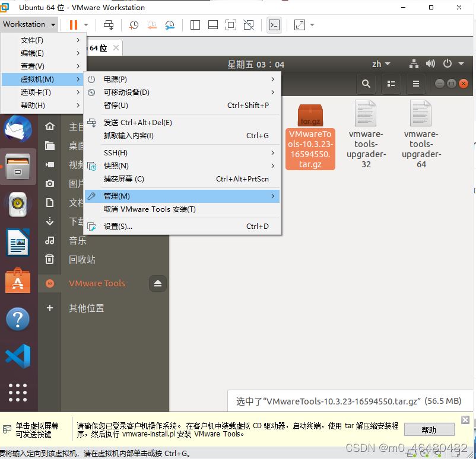Switch to Unity mode icon
The width and height of the screenshot is (476, 459).
249,25
